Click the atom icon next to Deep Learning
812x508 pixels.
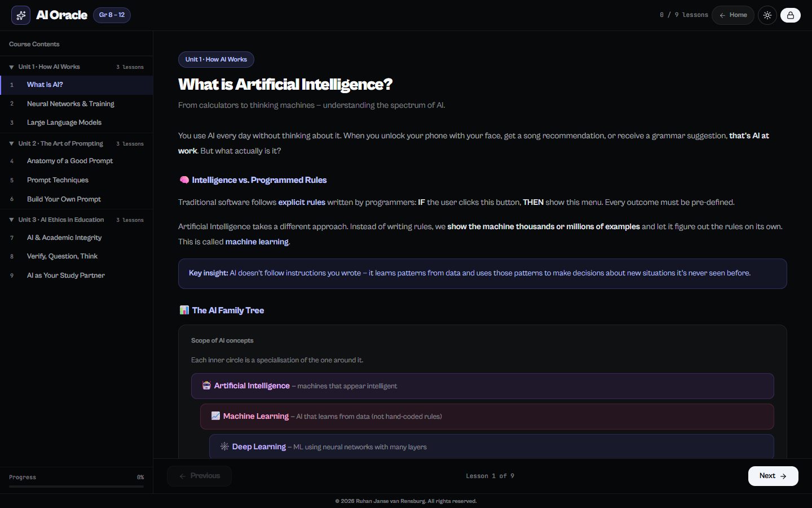[x=224, y=447]
